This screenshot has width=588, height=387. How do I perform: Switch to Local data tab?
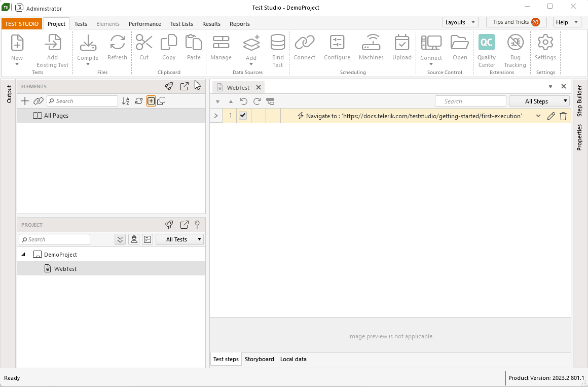point(293,359)
